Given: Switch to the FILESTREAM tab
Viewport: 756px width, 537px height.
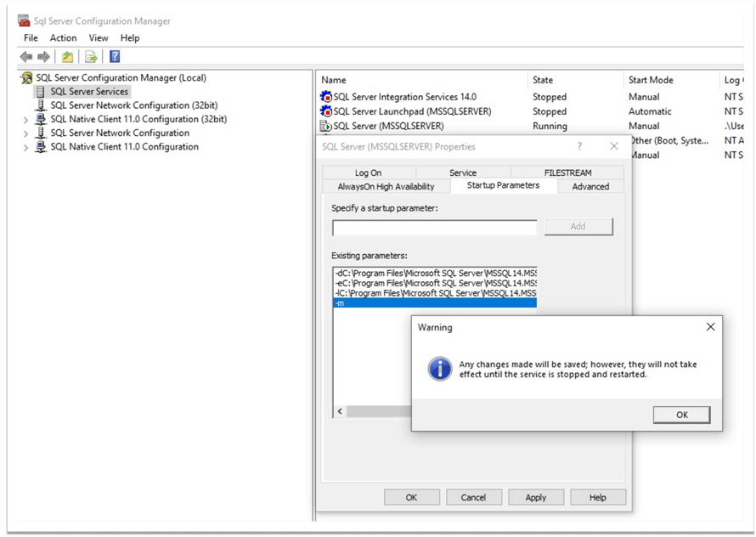Looking at the screenshot, I should coord(567,172).
